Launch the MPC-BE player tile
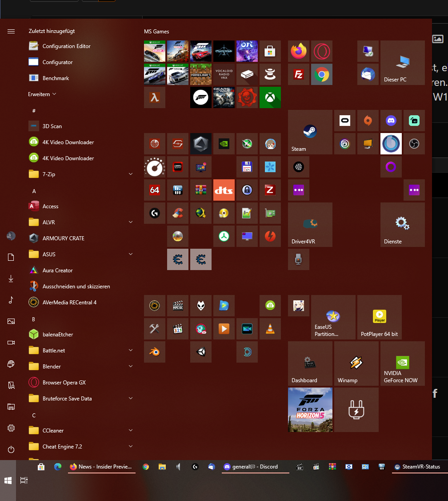 [178, 306]
